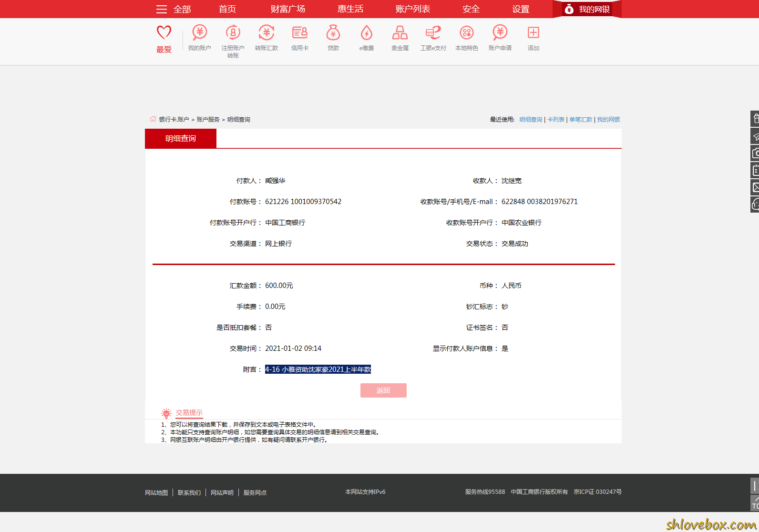This screenshot has width=759, height=532.
Task: Click the 交易提示 heading
Action: coord(189,413)
